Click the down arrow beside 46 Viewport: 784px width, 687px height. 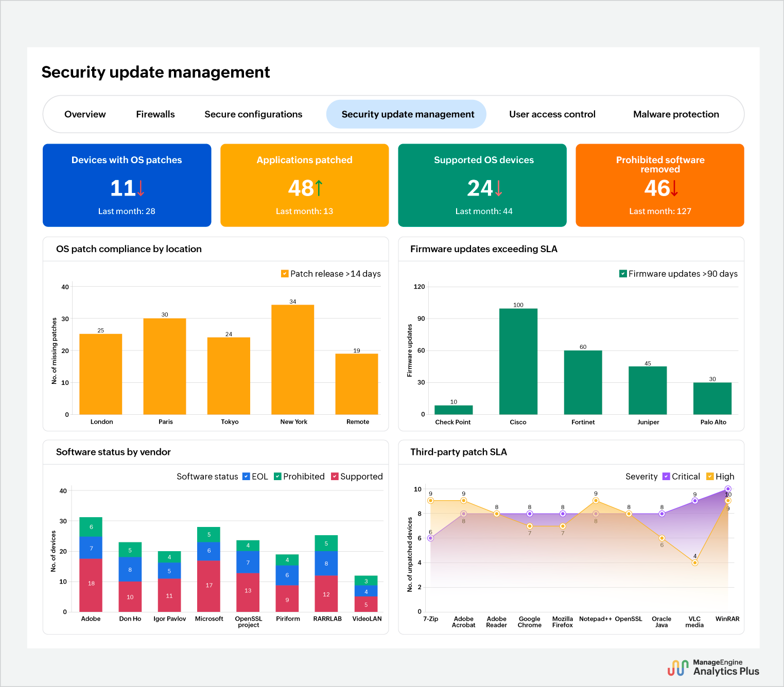click(674, 188)
